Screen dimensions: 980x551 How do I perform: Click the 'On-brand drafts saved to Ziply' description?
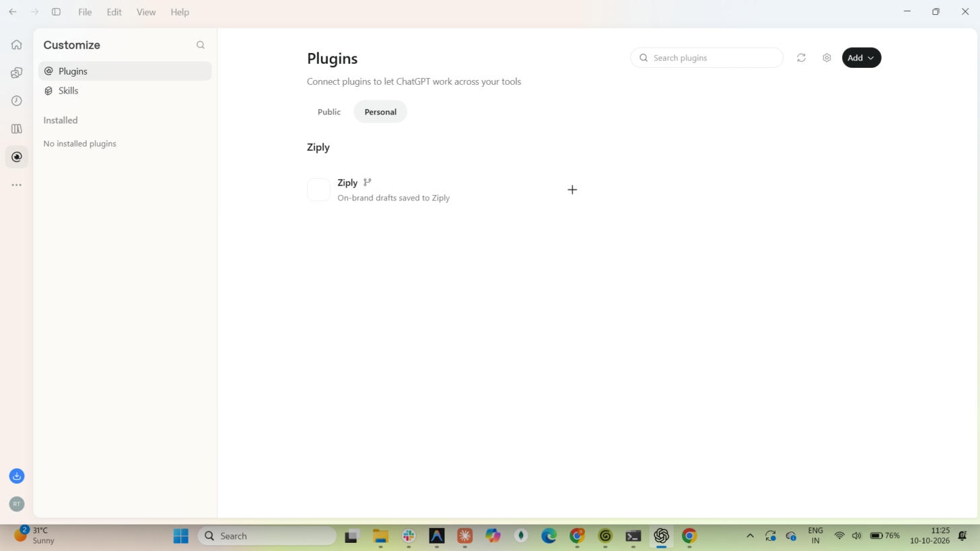click(x=394, y=198)
